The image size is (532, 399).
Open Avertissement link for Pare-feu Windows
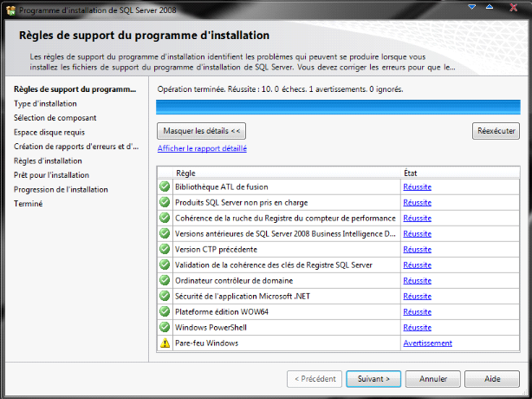pos(427,343)
